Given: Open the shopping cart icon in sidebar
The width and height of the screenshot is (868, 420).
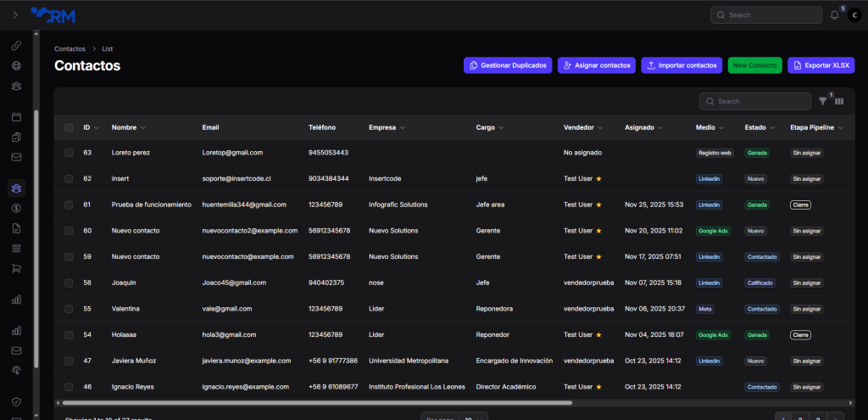Looking at the screenshot, I should (16, 268).
